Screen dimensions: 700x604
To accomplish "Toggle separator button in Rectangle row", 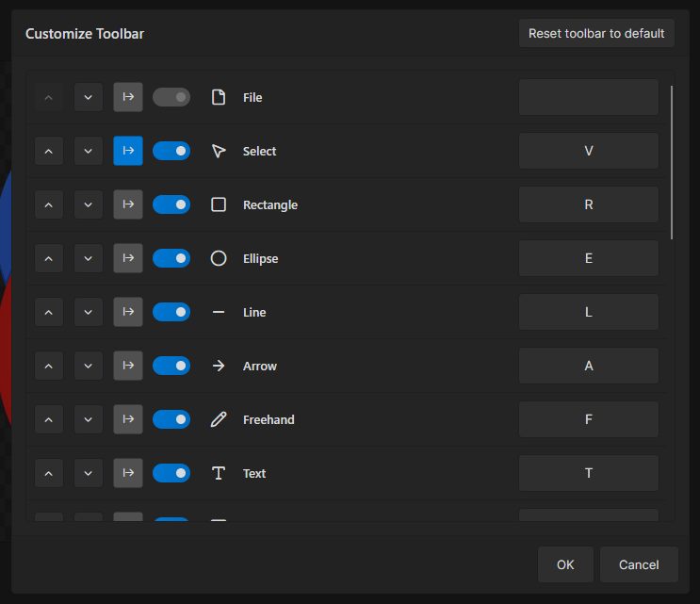I will (128, 204).
